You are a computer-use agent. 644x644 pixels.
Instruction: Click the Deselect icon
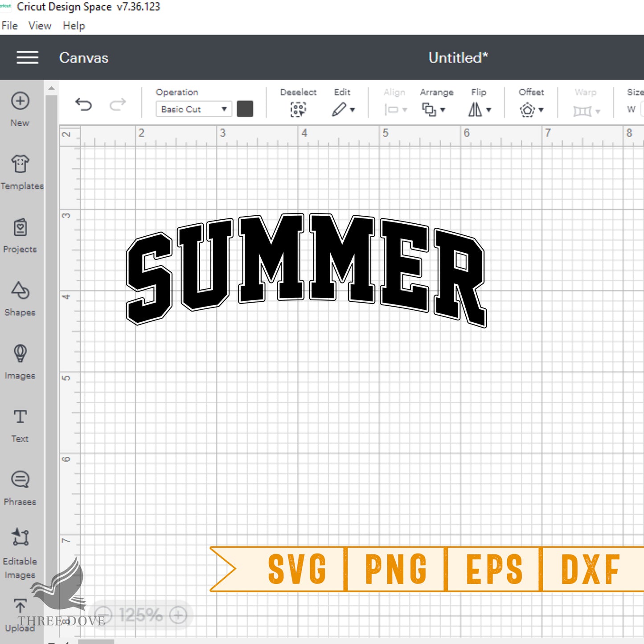(x=298, y=109)
